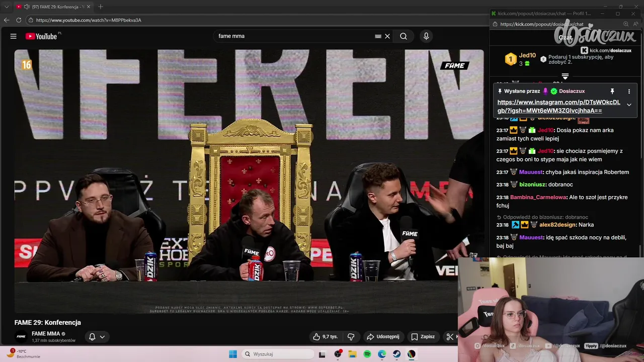
Task: Create a clip with the scissors button
Action: coord(450,337)
